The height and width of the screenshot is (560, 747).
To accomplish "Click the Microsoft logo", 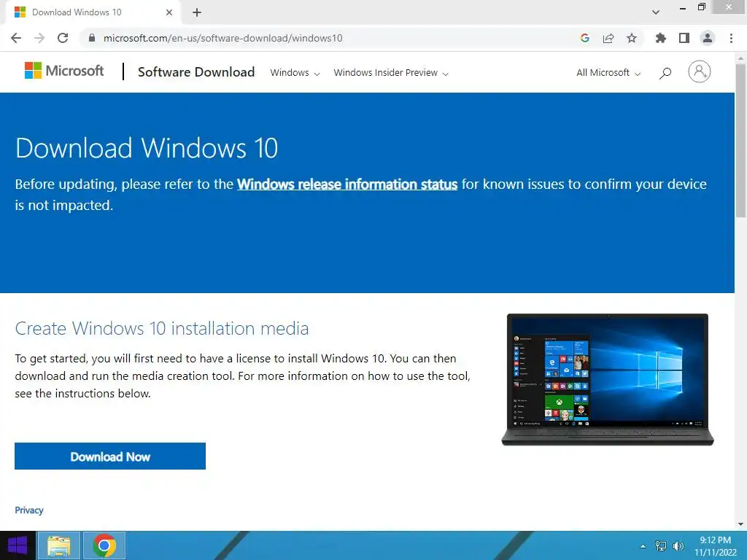I will (x=64, y=71).
